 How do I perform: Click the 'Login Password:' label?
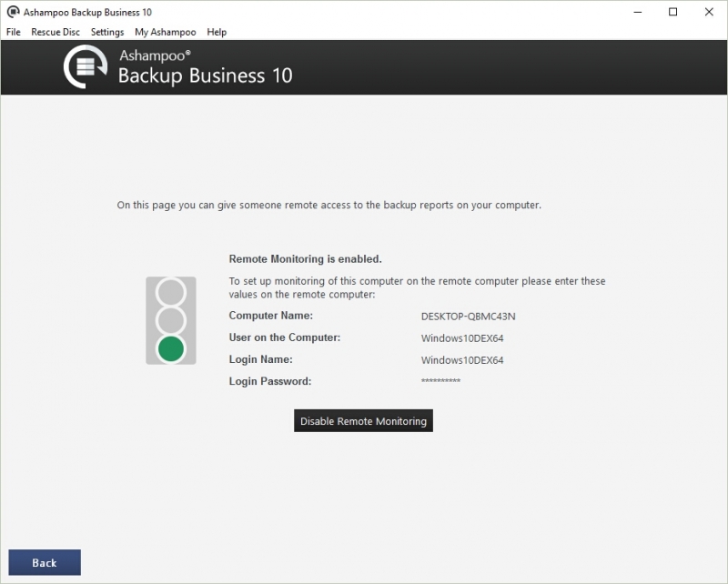[x=270, y=381]
